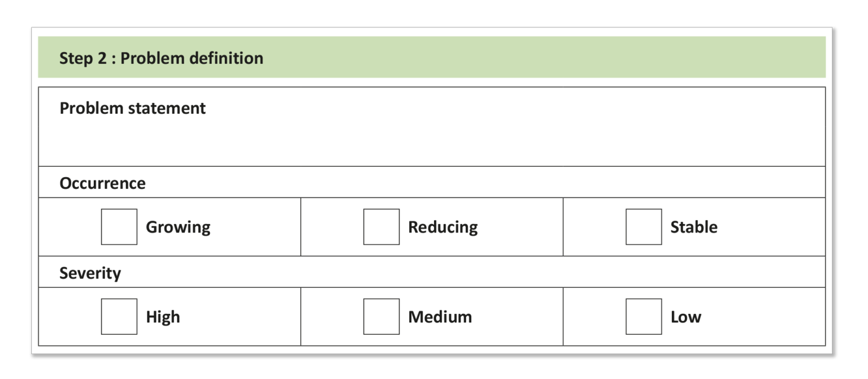
Task: Click the 'Occurrence' section label
Action: click(102, 183)
